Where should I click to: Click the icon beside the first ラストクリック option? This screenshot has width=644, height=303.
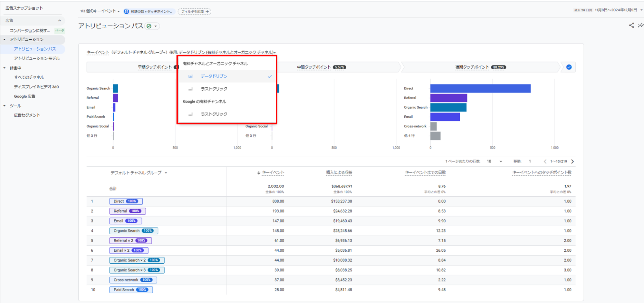[190, 89]
